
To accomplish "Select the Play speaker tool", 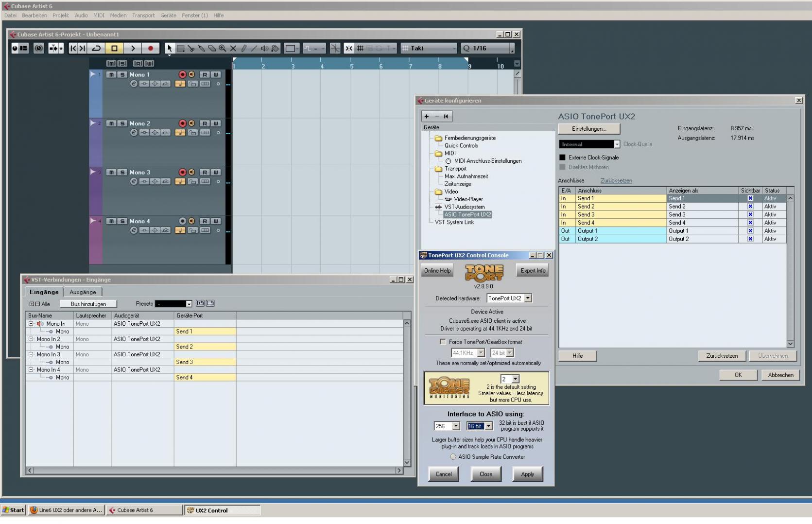I will pos(264,48).
